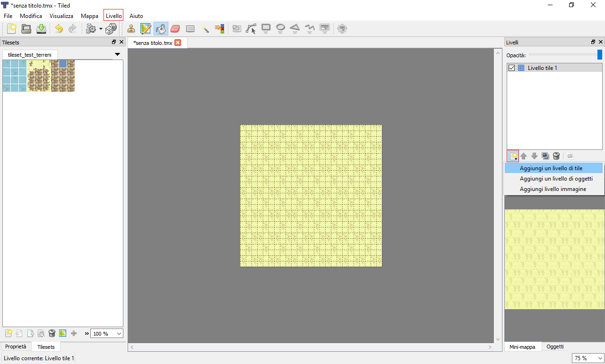Click the Insert Rectangle object tool

(266, 29)
